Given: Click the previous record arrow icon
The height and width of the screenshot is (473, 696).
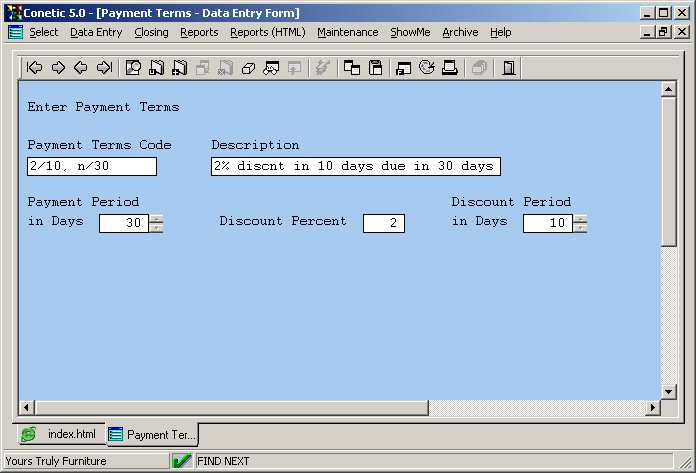Looking at the screenshot, I should point(80,68).
